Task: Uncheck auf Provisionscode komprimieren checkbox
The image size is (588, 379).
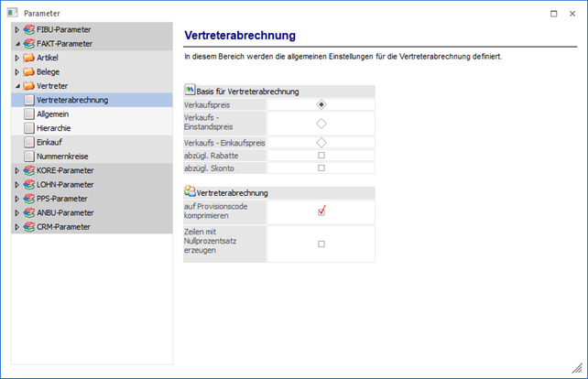Action: (x=321, y=211)
